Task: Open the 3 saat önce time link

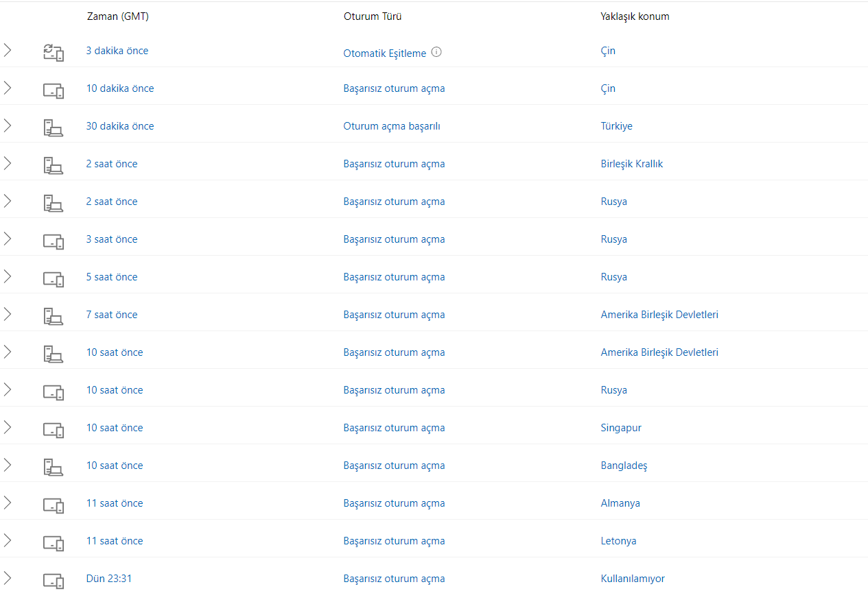Action: (x=112, y=239)
